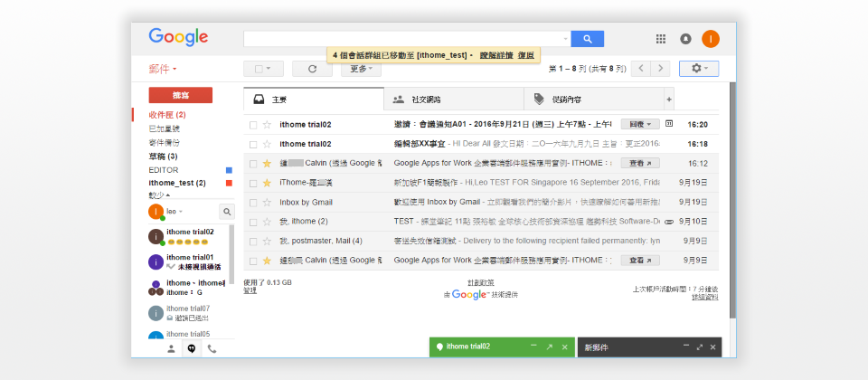
Task: Click the blue search magnifier button
Action: click(x=587, y=39)
